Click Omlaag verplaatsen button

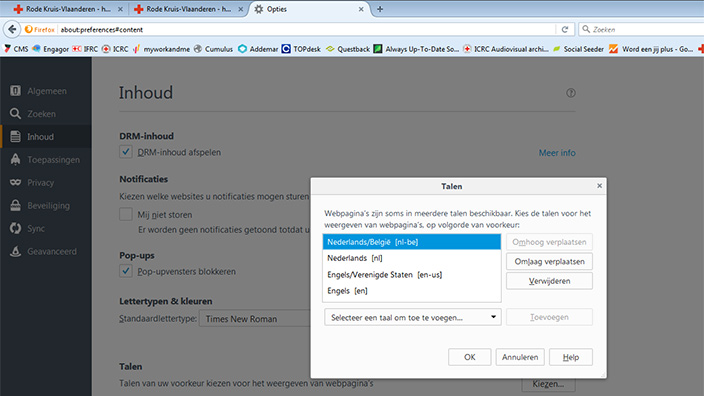(x=549, y=261)
